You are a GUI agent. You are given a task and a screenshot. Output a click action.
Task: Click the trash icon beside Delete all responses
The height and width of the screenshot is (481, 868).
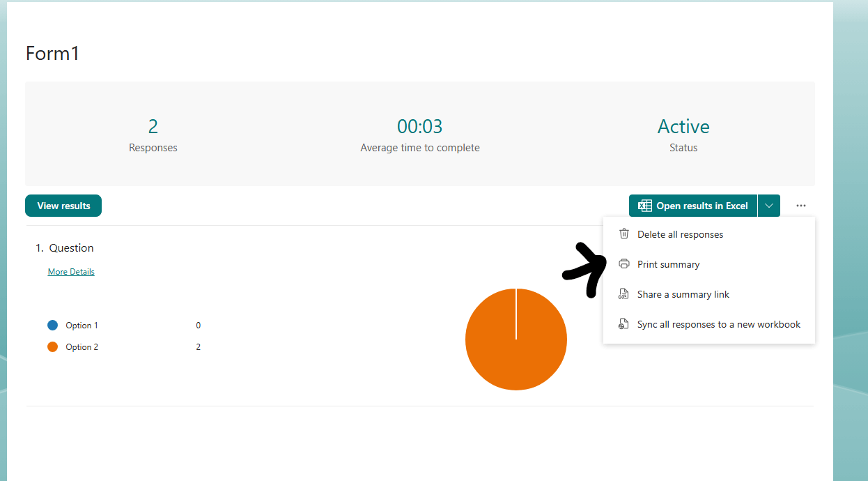click(624, 234)
